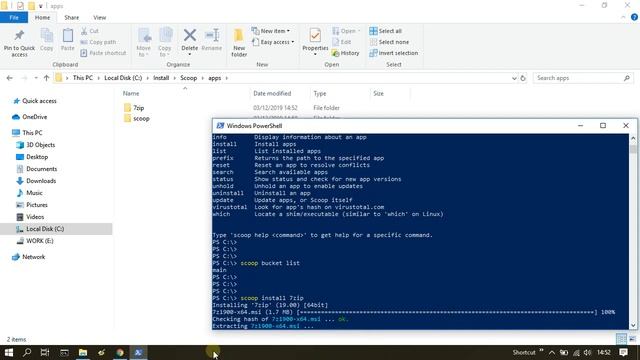Click the Rename ribbon icon
Viewport: 640px width, 360px height.
point(212,35)
